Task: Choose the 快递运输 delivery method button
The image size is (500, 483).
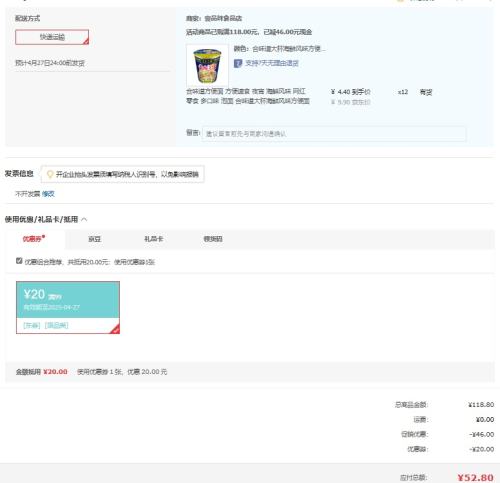Action: click(x=52, y=37)
